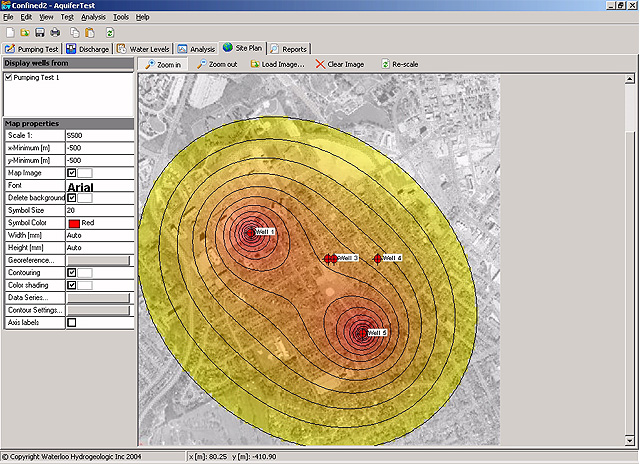
Task: Switch to the Water Levels tab
Action: click(143, 48)
